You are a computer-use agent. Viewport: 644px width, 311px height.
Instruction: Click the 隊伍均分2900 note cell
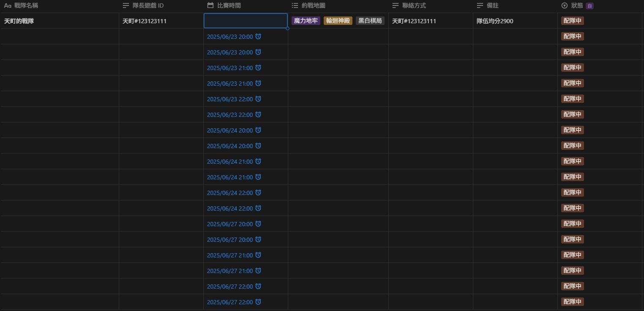pos(495,21)
